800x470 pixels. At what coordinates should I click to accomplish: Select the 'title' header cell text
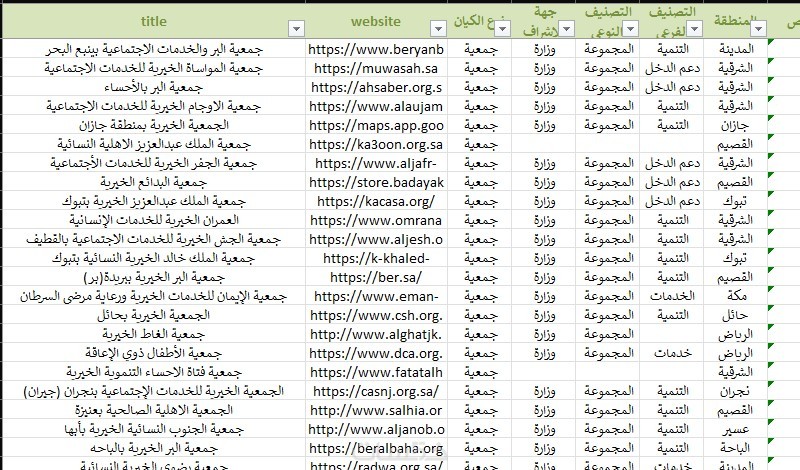tap(154, 21)
